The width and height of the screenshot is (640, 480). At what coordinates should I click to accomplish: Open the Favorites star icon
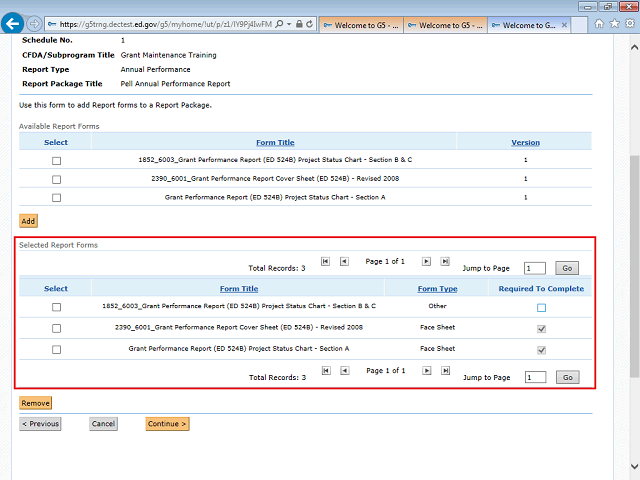click(x=614, y=24)
